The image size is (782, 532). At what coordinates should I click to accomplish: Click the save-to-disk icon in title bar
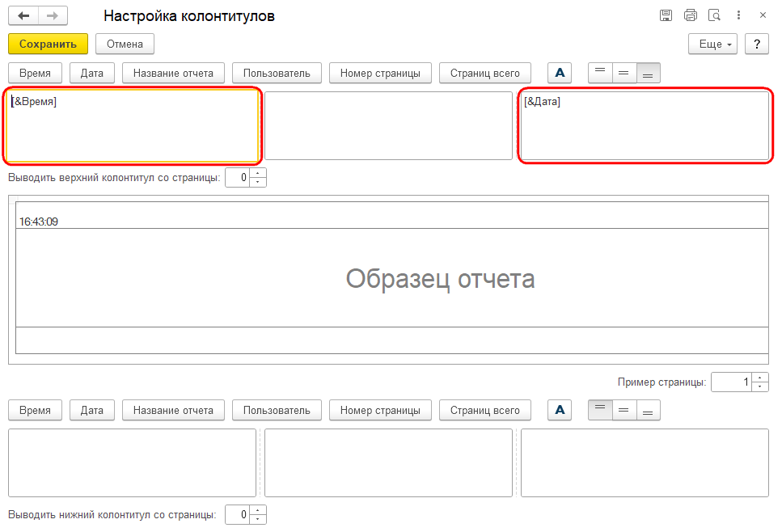[x=666, y=15]
